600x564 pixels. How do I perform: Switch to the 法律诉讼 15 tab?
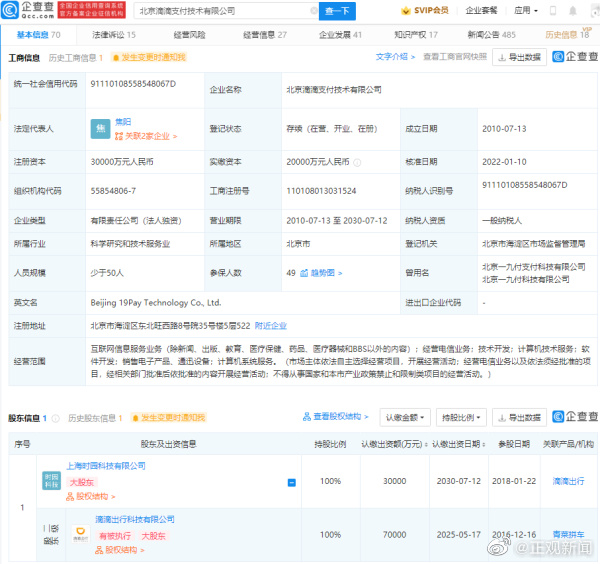(114, 35)
